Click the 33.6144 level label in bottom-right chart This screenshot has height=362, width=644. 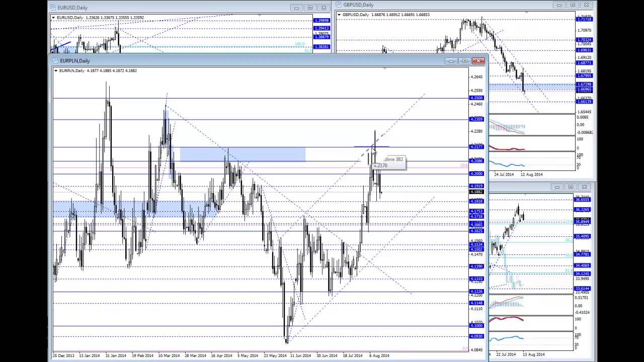(x=583, y=289)
